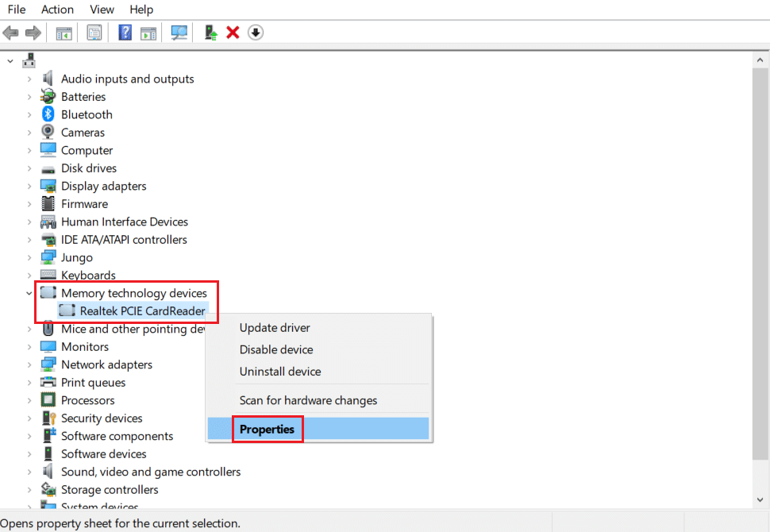This screenshot has height=532, width=770.
Task: Click the red X Uninstall device icon
Action: tap(232, 32)
